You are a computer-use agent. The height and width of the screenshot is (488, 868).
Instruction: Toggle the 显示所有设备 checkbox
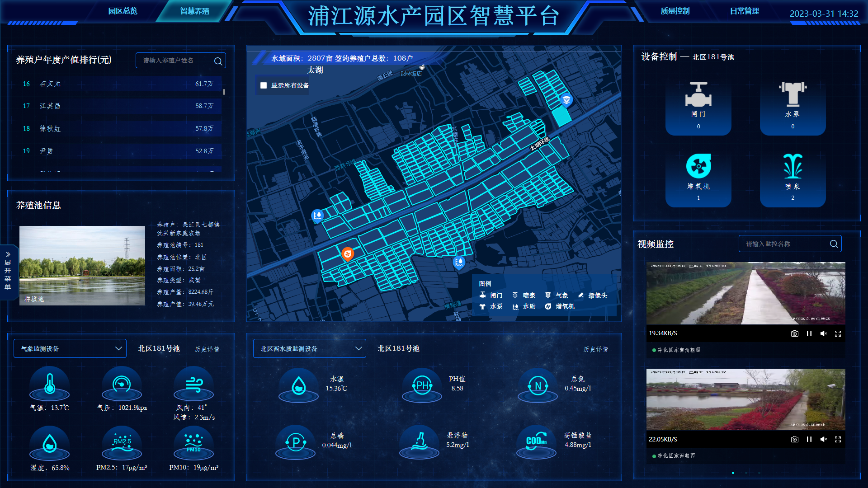(x=264, y=85)
